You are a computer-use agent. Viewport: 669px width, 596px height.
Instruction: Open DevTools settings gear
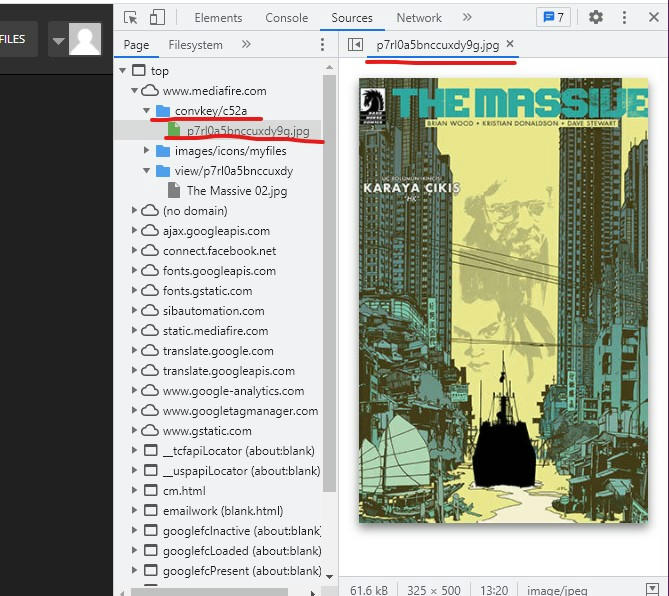point(596,17)
